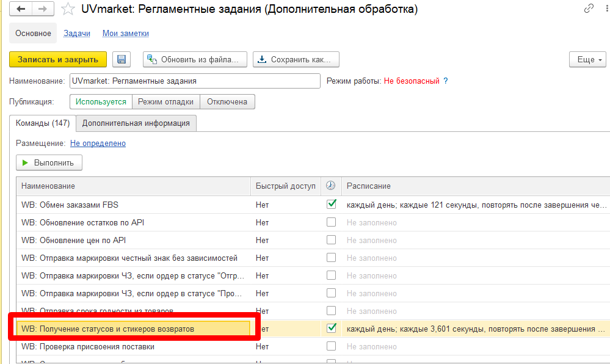Open the Мои заметки link
This screenshot has height=364, width=610.
click(x=126, y=34)
